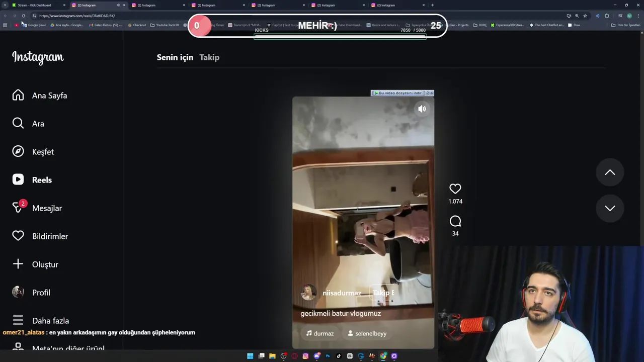Open the Daha fazla hamburger menu
This screenshot has height=362, width=644.
(18, 321)
